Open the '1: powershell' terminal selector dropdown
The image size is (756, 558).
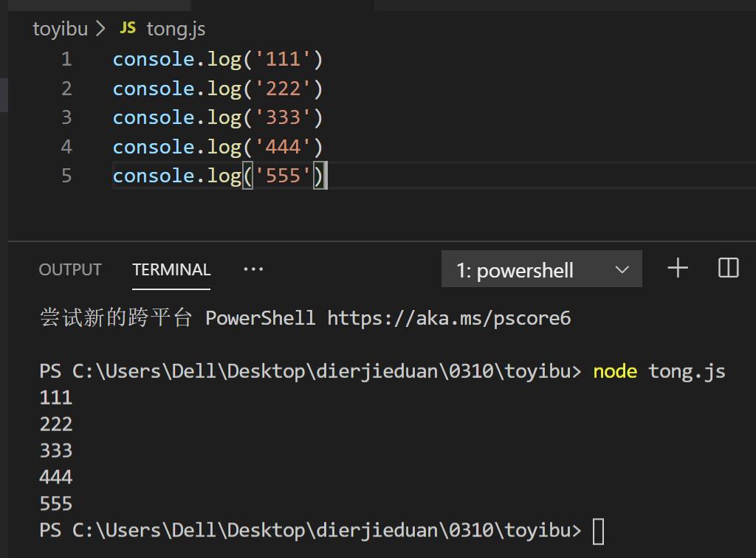[541, 269]
